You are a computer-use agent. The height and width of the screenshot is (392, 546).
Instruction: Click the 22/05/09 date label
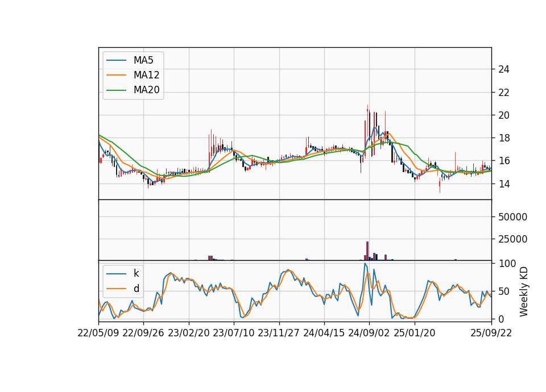point(98,333)
